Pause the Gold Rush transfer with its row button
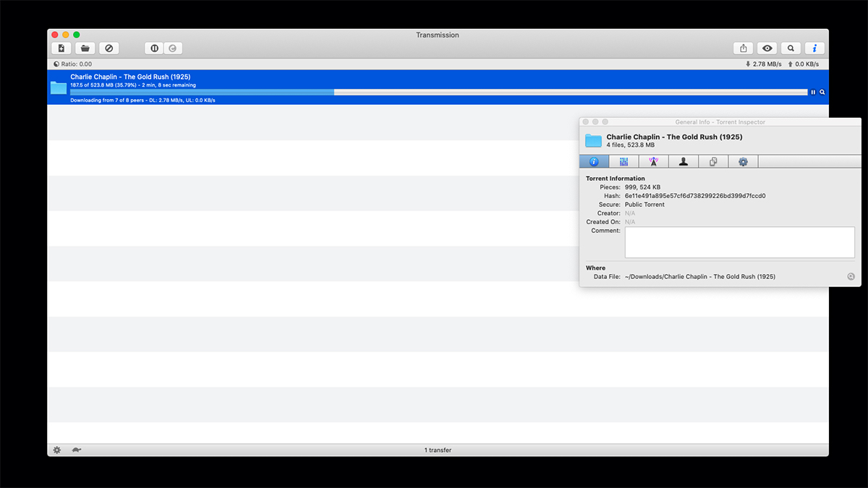 click(813, 93)
